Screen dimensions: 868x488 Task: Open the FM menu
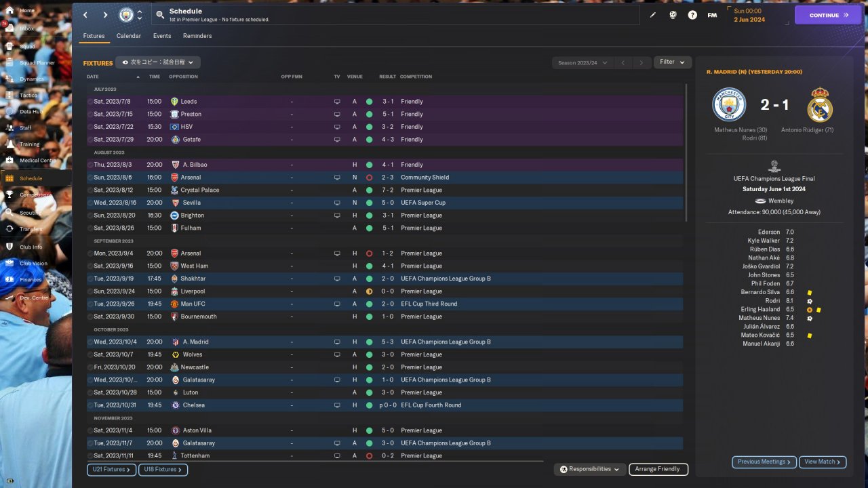point(712,15)
